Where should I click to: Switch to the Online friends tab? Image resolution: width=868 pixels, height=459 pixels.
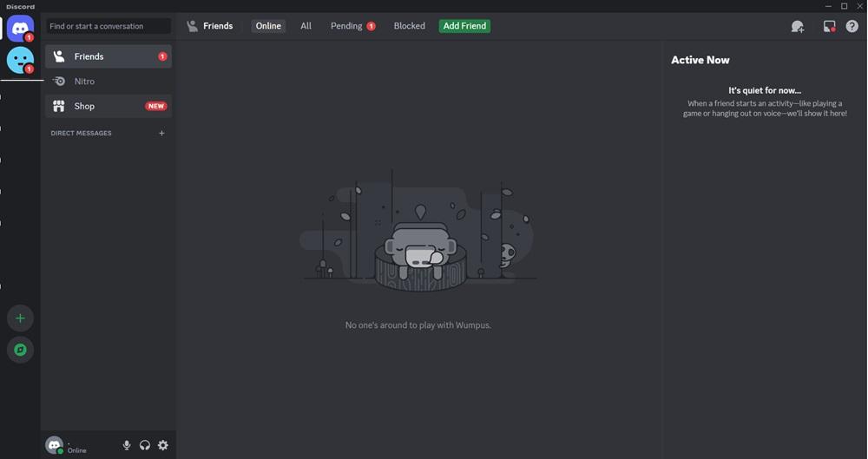tap(268, 26)
